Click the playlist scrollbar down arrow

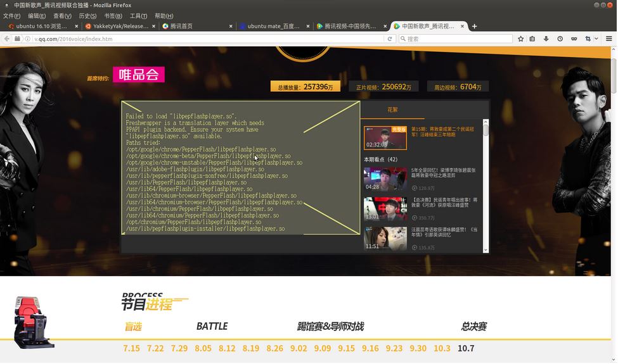[486, 250]
